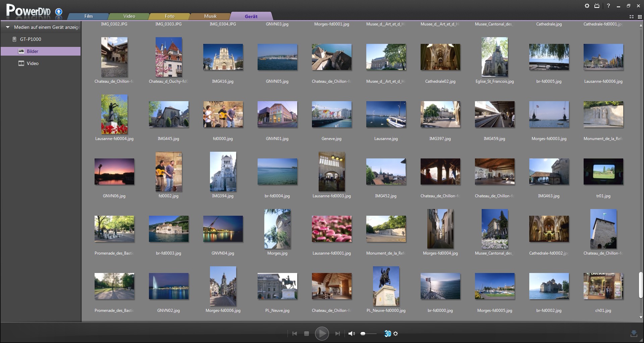644x343 pixels.
Task: Open settings gear in title bar
Action: tap(587, 6)
